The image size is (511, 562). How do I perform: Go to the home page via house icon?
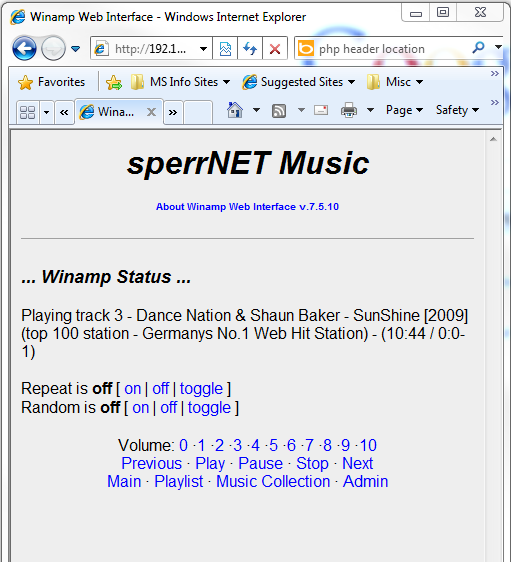click(x=235, y=110)
